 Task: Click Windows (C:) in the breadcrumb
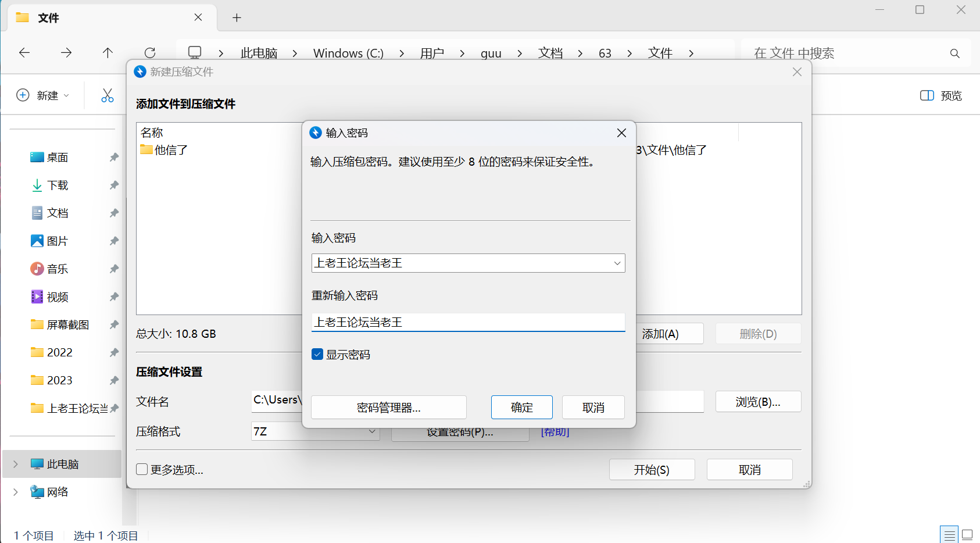[x=348, y=53]
